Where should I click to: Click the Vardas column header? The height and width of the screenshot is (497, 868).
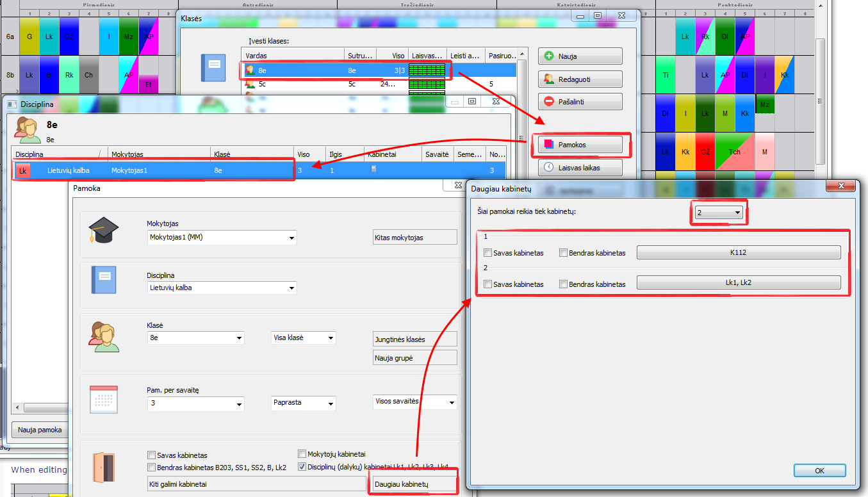(292, 56)
